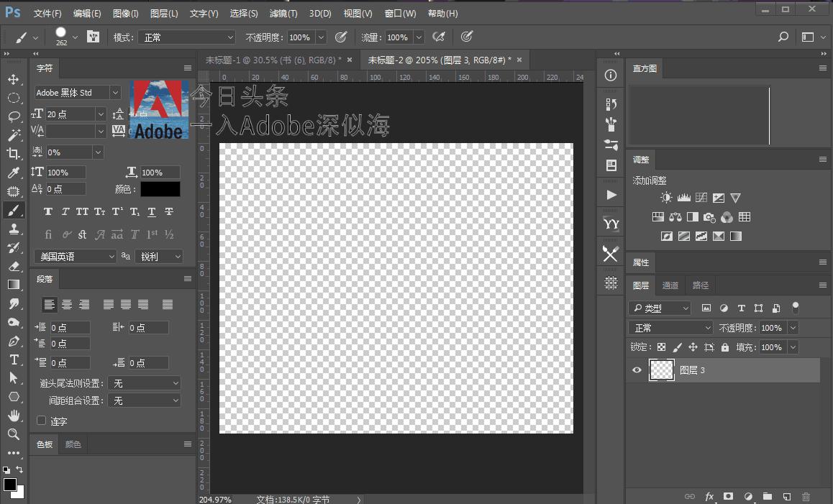
Task: Select the Eyedropper tool
Action: (x=13, y=173)
